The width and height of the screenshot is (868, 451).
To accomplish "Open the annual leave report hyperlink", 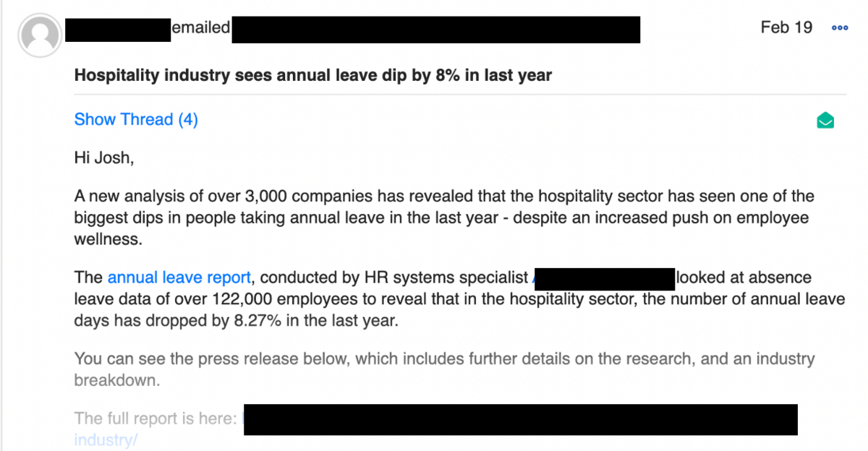I will (x=179, y=277).
